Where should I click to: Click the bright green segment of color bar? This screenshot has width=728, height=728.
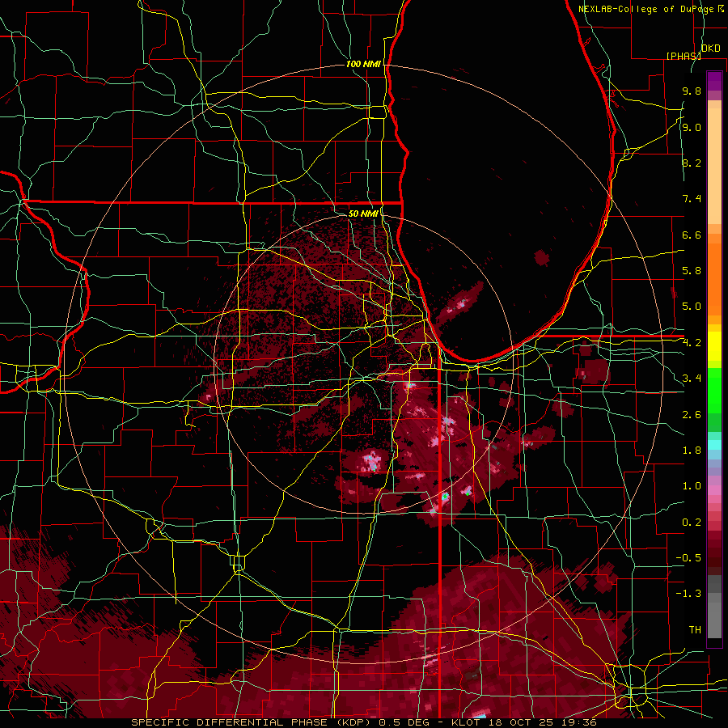(714, 391)
